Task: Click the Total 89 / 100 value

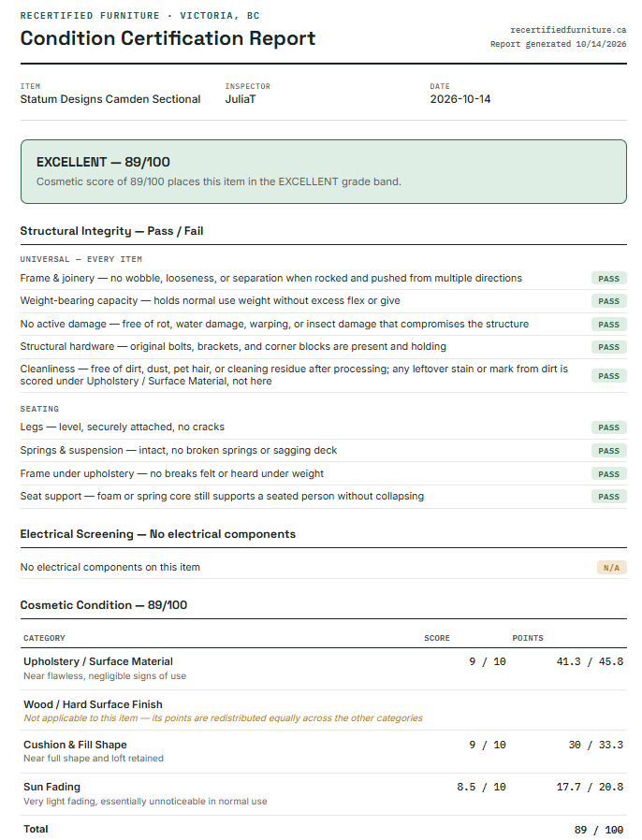Action: pos(599,830)
